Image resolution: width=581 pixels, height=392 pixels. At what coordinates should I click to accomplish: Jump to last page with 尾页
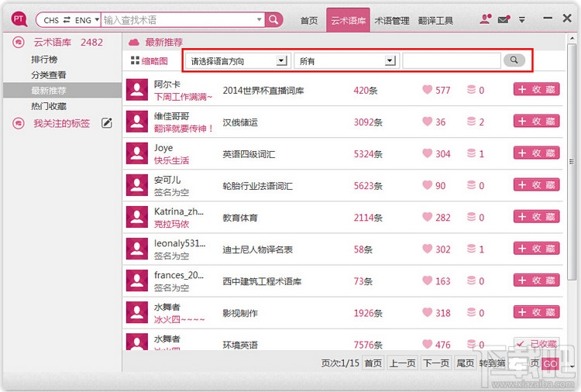[x=465, y=363]
